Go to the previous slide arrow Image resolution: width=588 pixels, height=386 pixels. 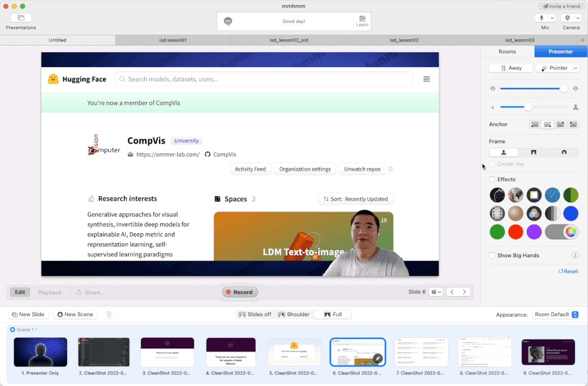tap(452, 292)
